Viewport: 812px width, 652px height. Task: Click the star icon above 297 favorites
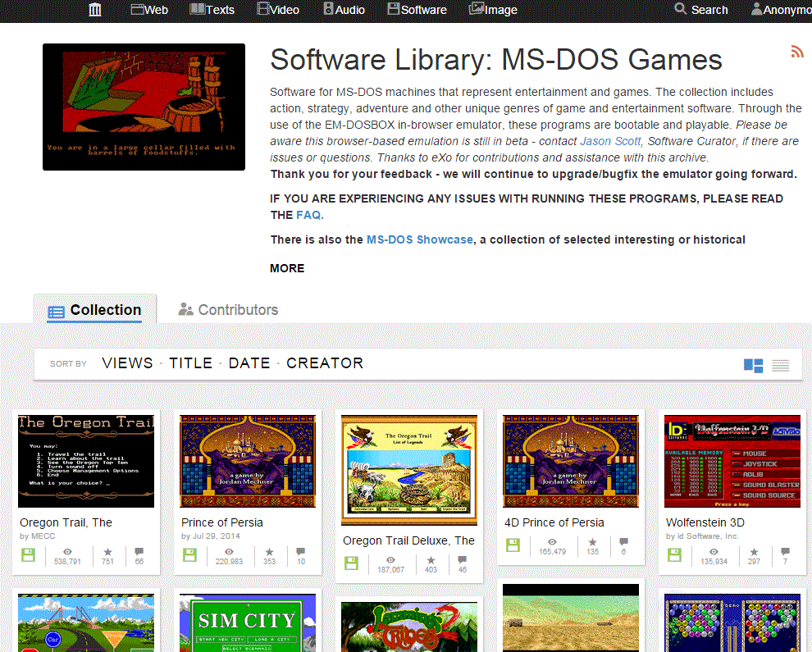[754, 551]
